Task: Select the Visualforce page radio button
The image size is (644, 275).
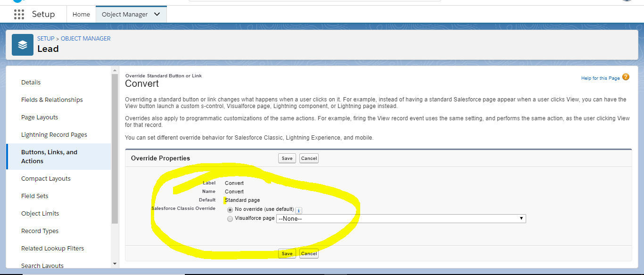Action: [230, 219]
